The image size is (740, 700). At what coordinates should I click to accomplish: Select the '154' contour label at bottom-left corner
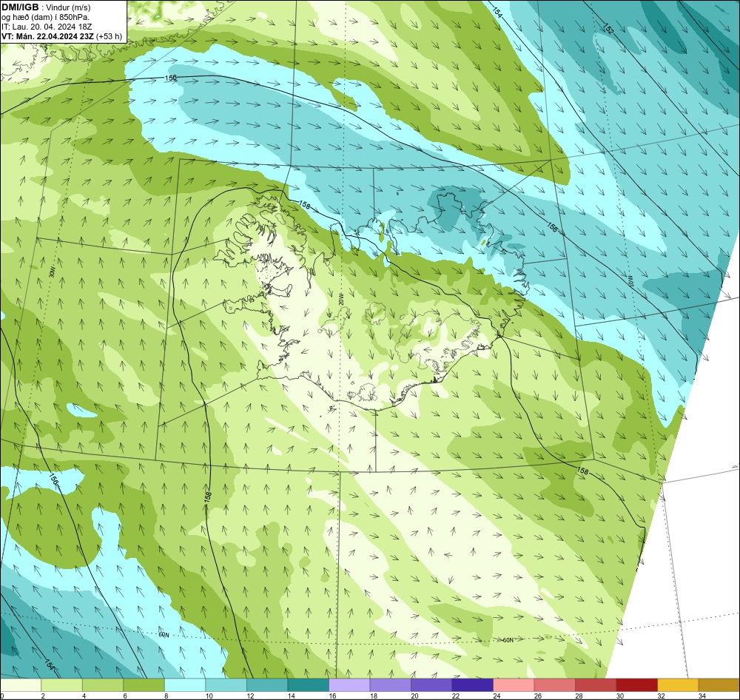pyautogui.click(x=50, y=664)
